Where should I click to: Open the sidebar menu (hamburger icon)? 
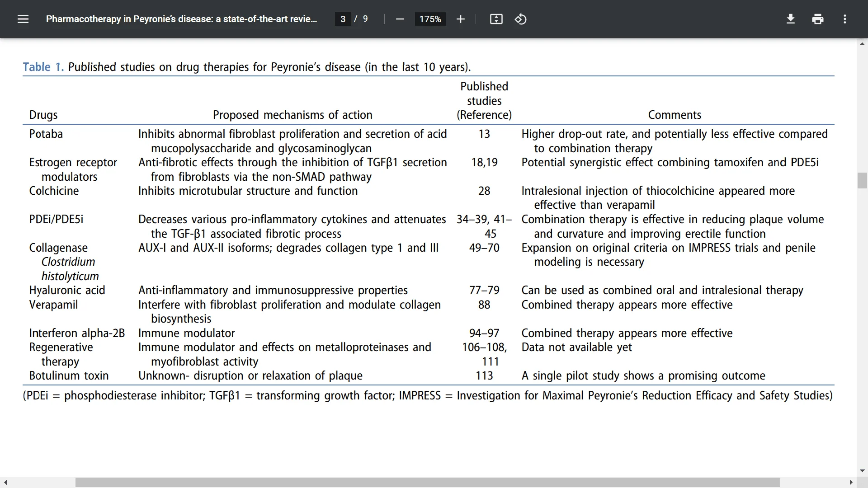(x=23, y=19)
